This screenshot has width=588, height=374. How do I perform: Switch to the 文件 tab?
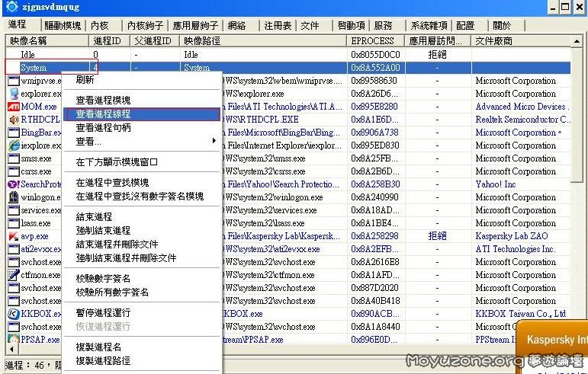coord(310,25)
